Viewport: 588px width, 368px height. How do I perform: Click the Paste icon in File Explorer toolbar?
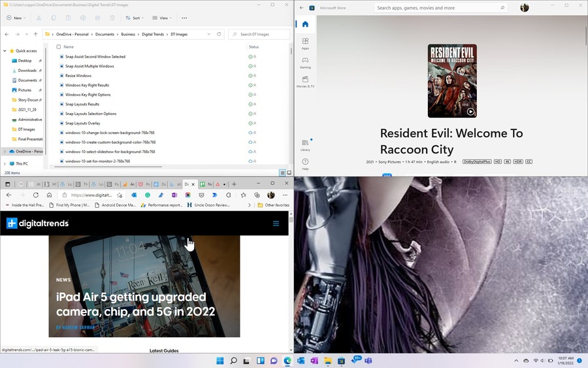tap(68, 18)
